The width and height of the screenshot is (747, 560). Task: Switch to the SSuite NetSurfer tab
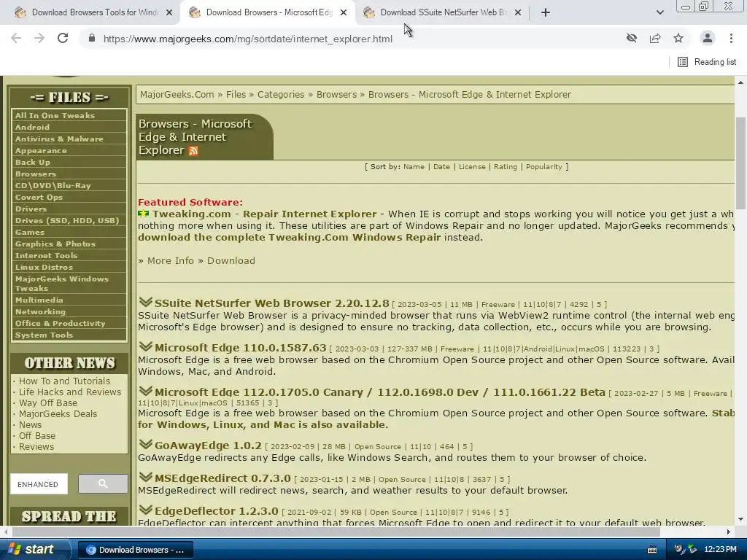[443, 12]
